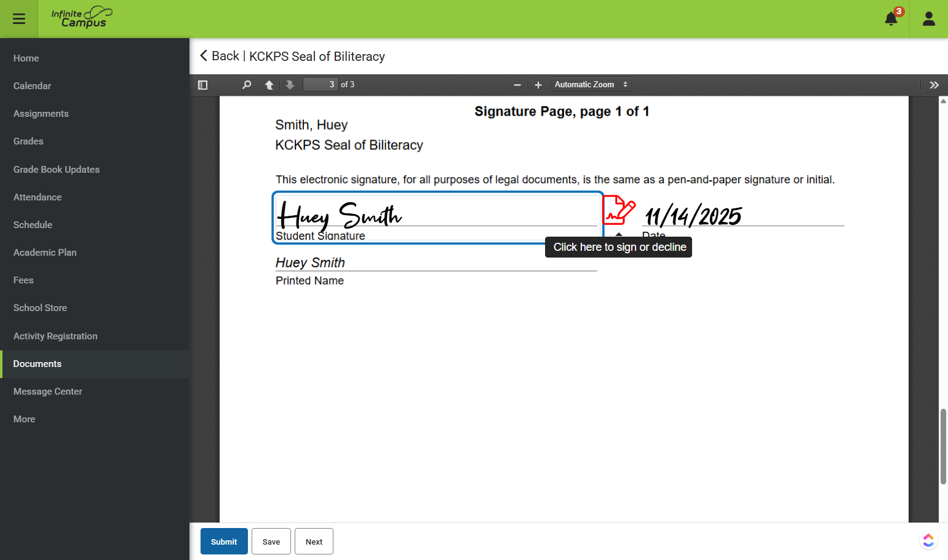Click the page number input field
Viewport: 948px width, 560px height.
pyautogui.click(x=321, y=85)
